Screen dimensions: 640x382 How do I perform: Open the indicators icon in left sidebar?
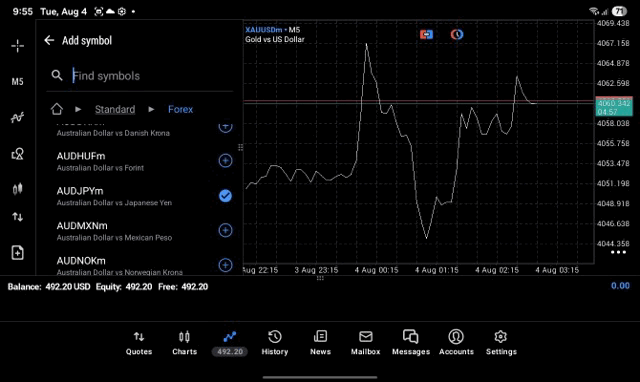tap(18, 118)
